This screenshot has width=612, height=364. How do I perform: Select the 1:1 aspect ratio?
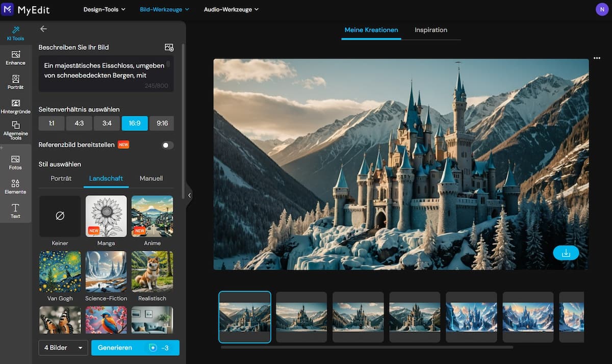tap(52, 123)
